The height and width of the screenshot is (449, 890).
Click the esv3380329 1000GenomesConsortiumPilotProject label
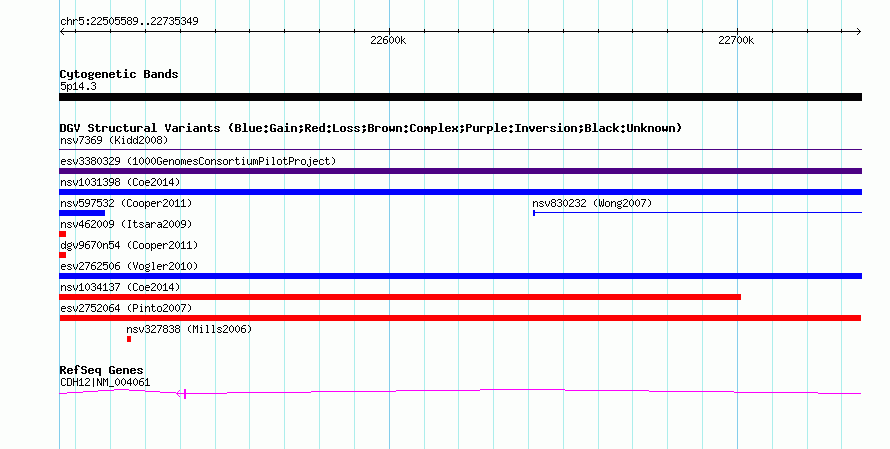tap(198, 161)
